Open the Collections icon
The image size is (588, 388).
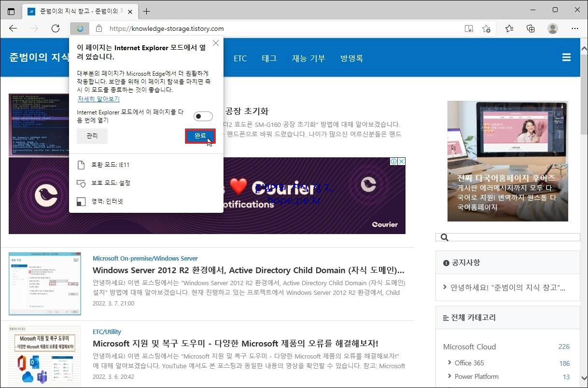[x=531, y=28]
